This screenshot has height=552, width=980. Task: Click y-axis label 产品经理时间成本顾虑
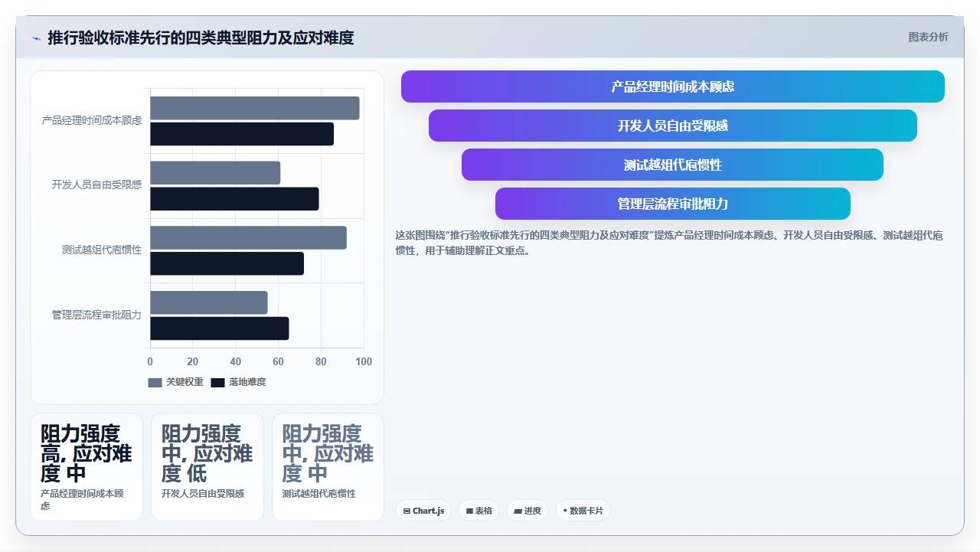[92, 121]
